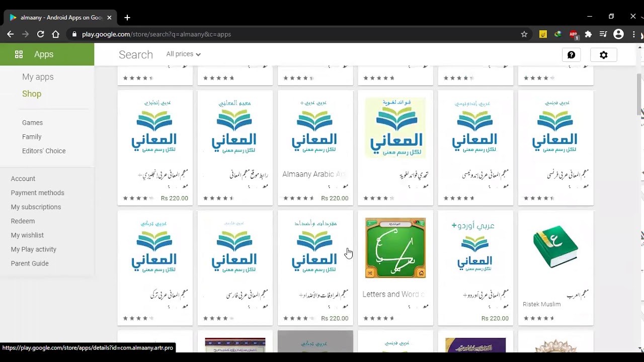Open Play Store settings gear
Viewport: 644px width, 362px height.
click(604, 55)
